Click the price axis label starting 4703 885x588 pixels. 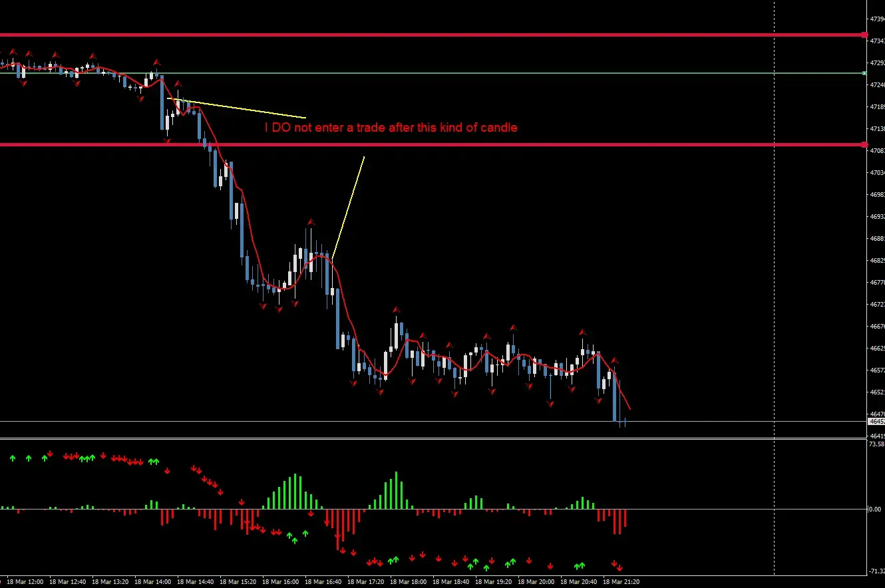pyautogui.click(x=877, y=172)
